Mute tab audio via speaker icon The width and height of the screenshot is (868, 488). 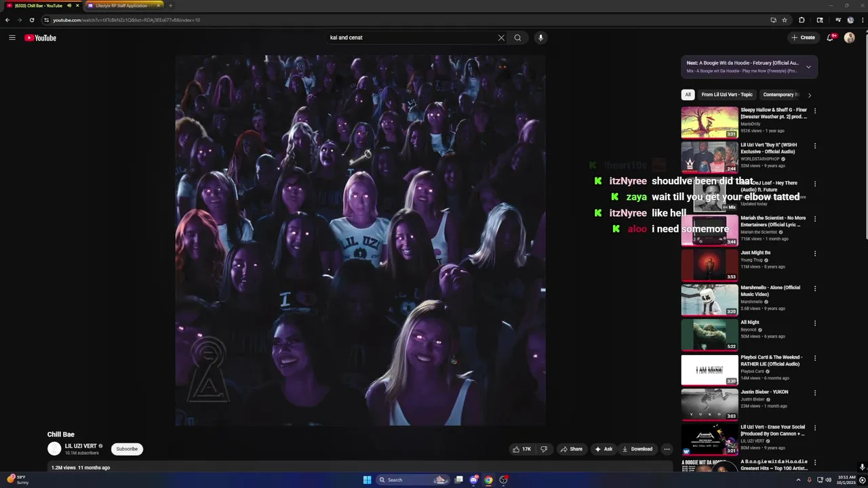click(x=69, y=5)
